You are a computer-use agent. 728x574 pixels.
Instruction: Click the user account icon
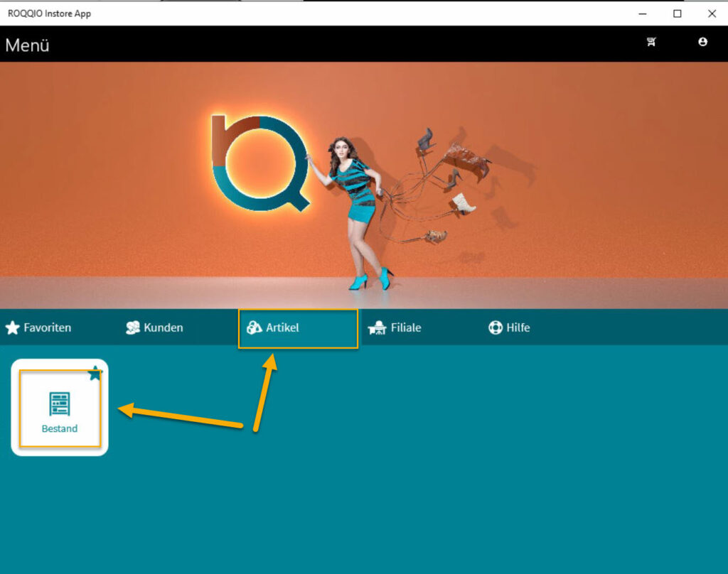pyautogui.click(x=702, y=43)
